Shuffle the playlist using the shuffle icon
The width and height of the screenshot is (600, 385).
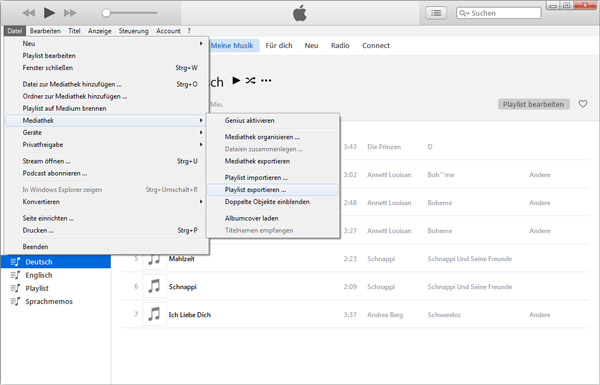pyautogui.click(x=251, y=80)
